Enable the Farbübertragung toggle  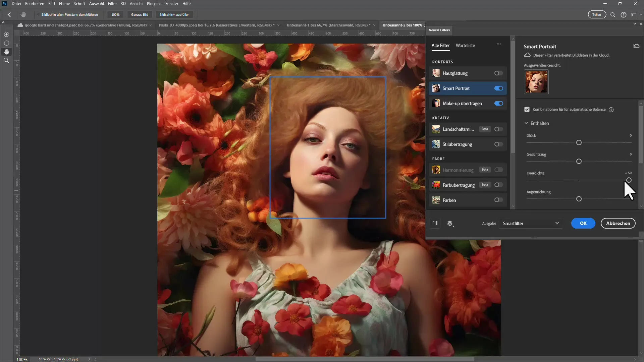pos(498,185)
